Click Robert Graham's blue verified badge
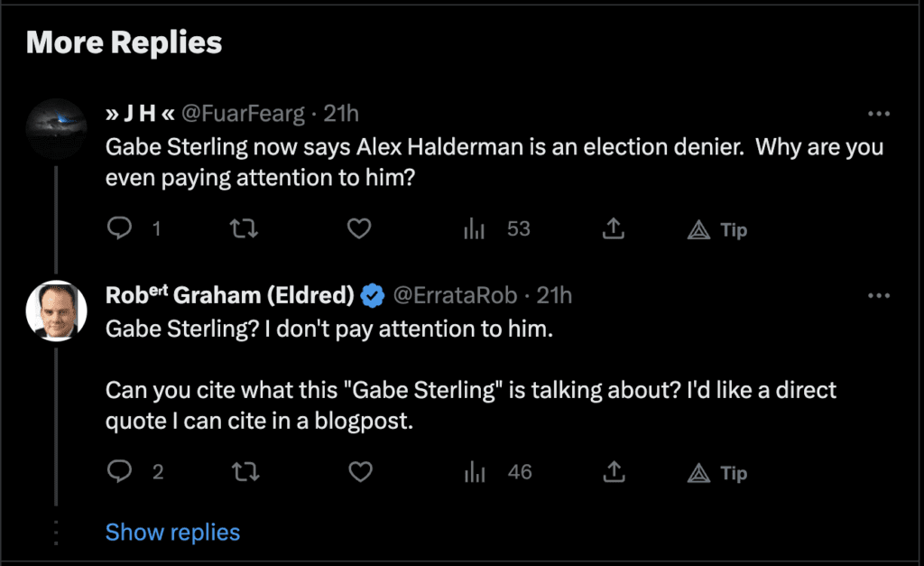Screen dimensions: 924x566 (x=373, y=295)
